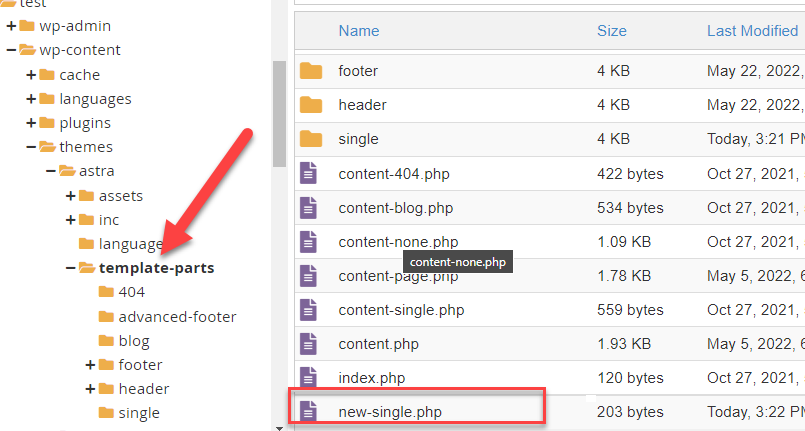Sort files by Name column header
The image size is (805, 431).
click(x=358, y=31)
